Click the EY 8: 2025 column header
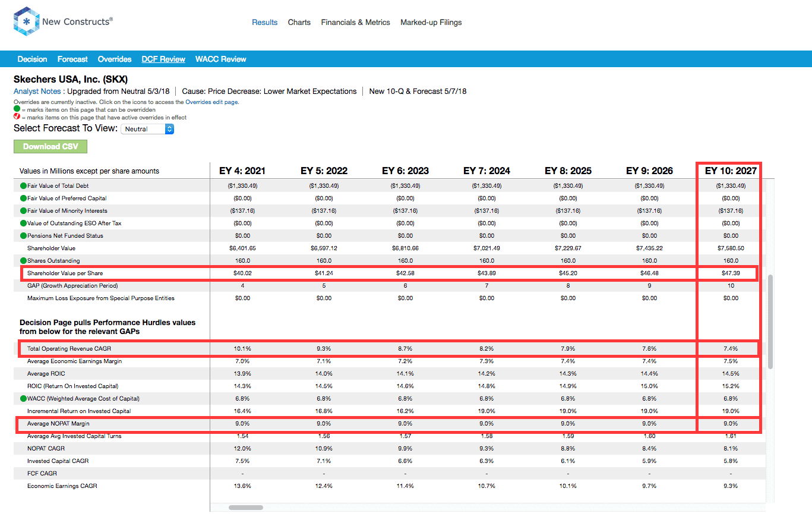Image resolution: width=812 pixels, height=526 pixels. [x=568, y=171]
